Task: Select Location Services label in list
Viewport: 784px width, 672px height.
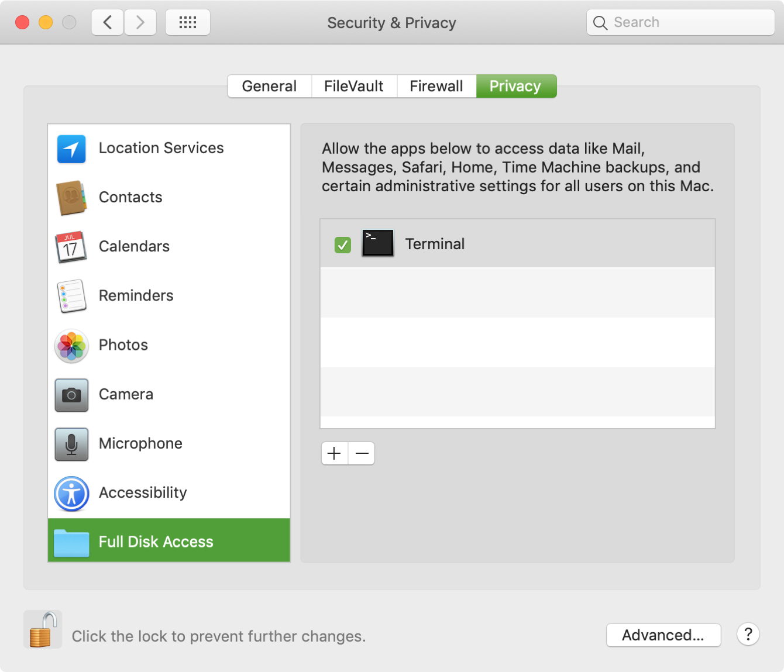Action: 161,148
